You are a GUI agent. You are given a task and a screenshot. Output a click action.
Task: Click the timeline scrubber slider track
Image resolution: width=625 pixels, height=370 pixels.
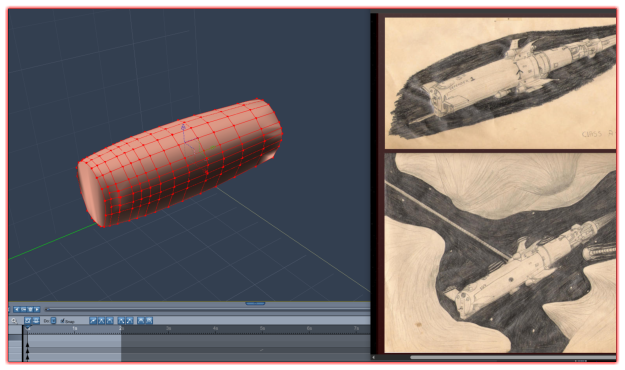click(x=207, y=309)
